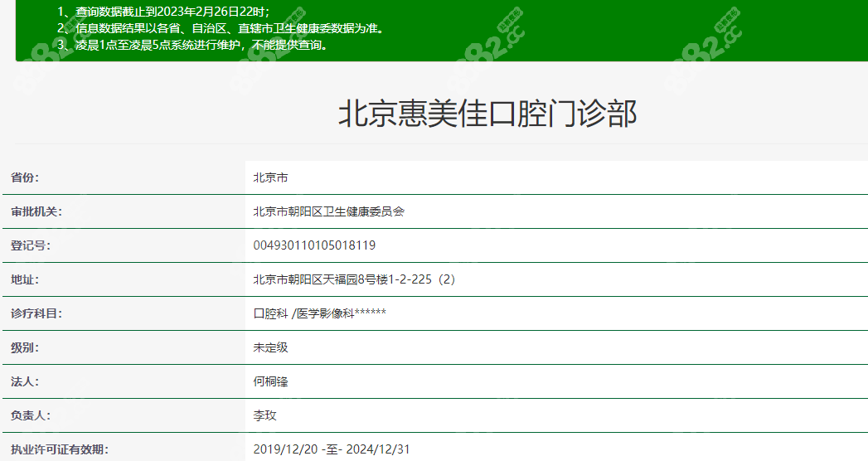The height and width of the screenshot is (461, 868).
Task: Select the 地址 label
Action: click(25, 279)
